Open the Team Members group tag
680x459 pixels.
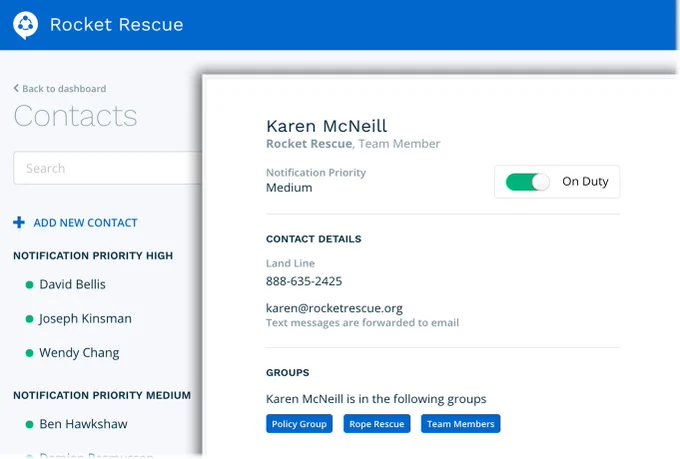coord(461,424)
